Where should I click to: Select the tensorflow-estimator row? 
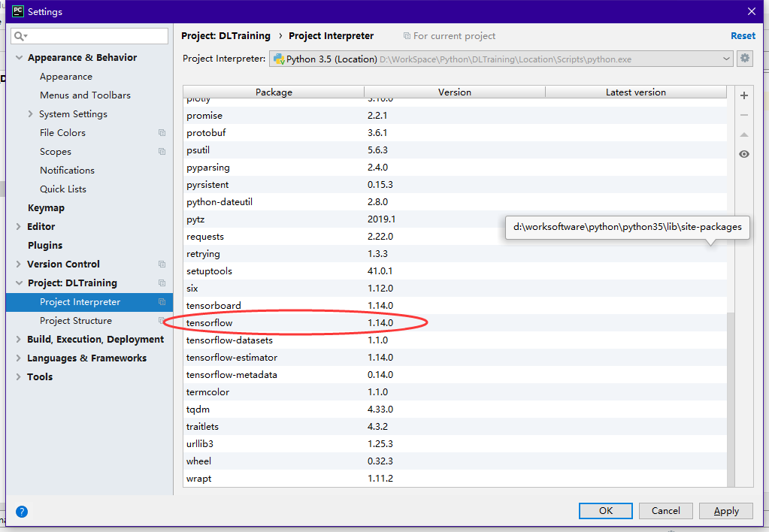click(x=455, y=358)
